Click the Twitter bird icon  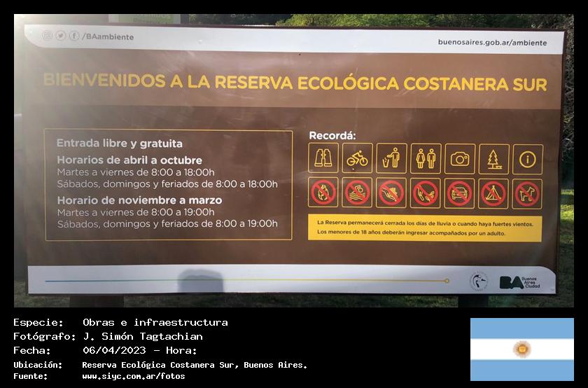pyautogui.click(x=61, y=36)
